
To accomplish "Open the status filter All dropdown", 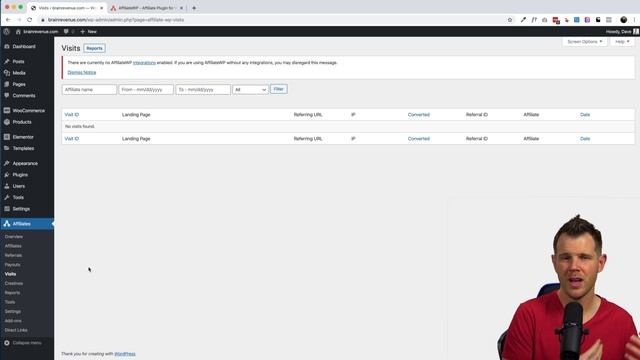I will click(251, 89).
